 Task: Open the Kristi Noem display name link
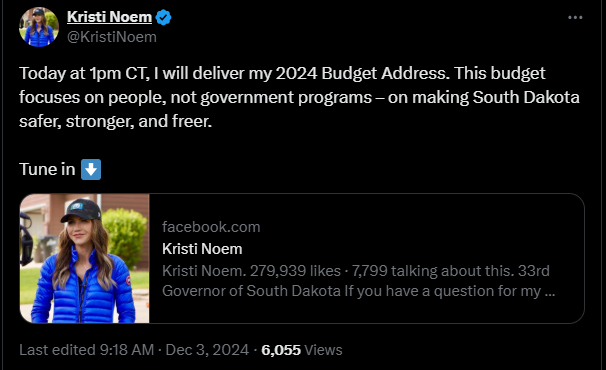pyautogui.click(x=109, y=17)
